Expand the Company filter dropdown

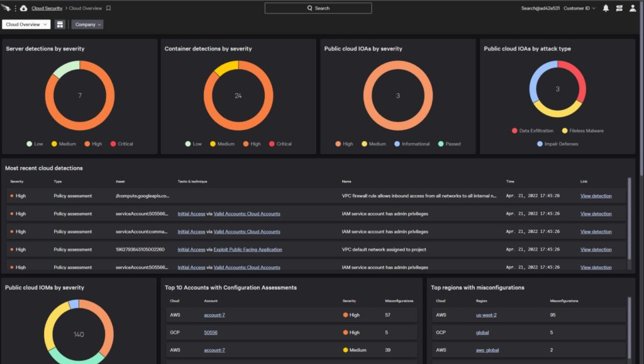point(87,23)
